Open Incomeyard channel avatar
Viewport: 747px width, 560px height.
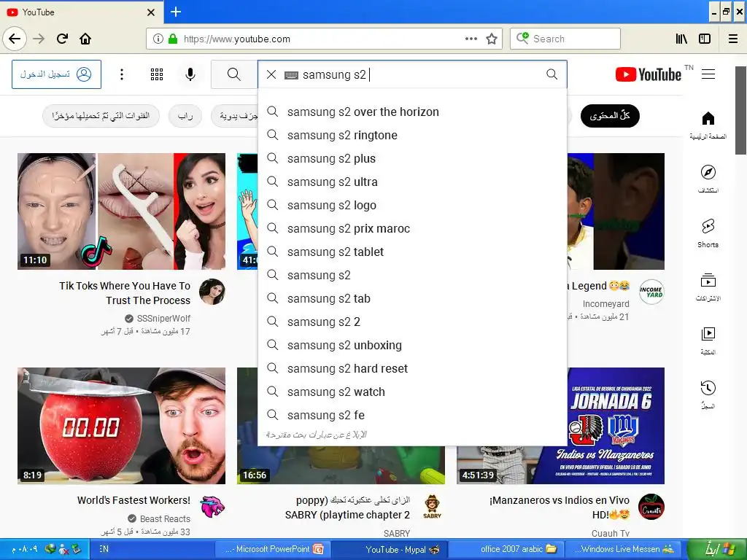(651, 292)
